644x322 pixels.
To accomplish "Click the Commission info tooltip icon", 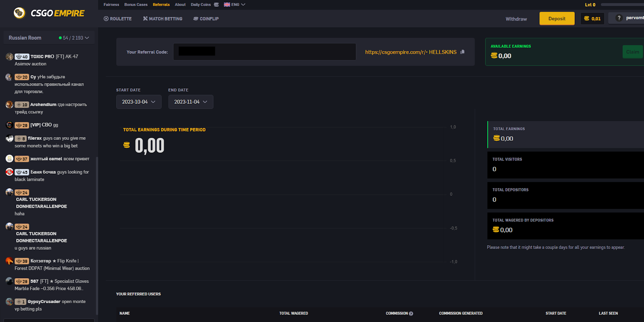I will coord(411,314).
